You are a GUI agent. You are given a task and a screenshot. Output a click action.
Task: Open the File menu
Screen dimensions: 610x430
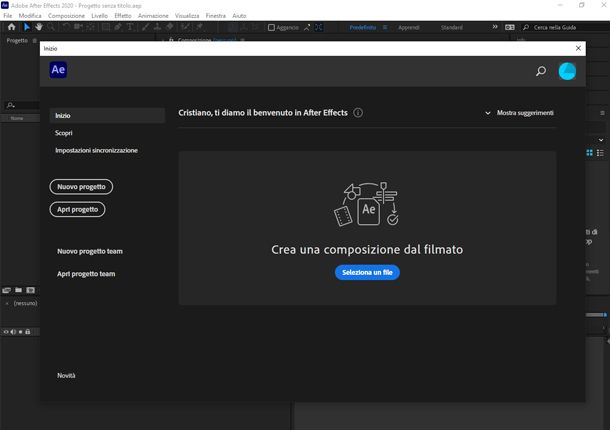pyautogui.click(x=8, y=16)
